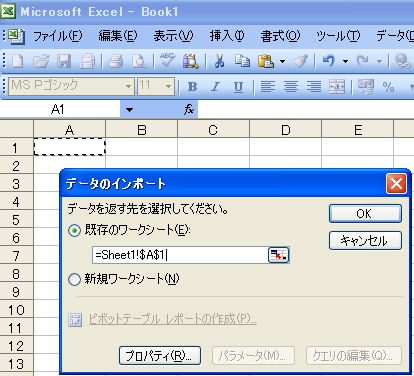Select column E header

point(358,130)
